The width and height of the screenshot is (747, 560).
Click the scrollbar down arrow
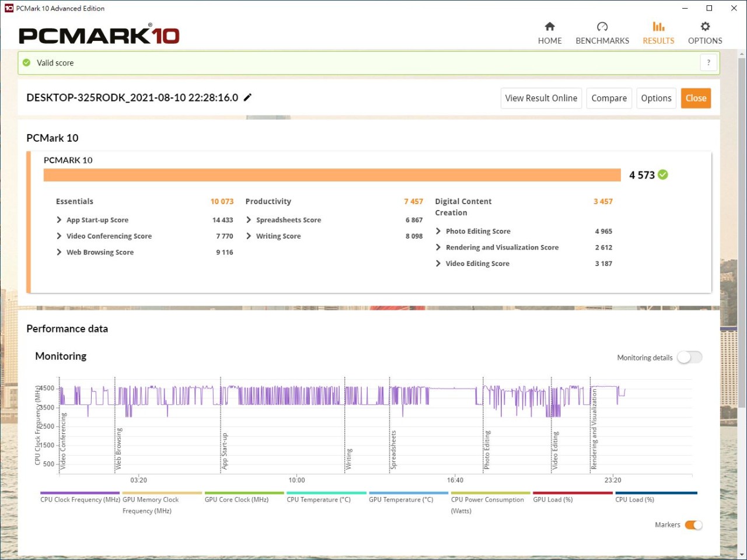[x=742, y=555]
